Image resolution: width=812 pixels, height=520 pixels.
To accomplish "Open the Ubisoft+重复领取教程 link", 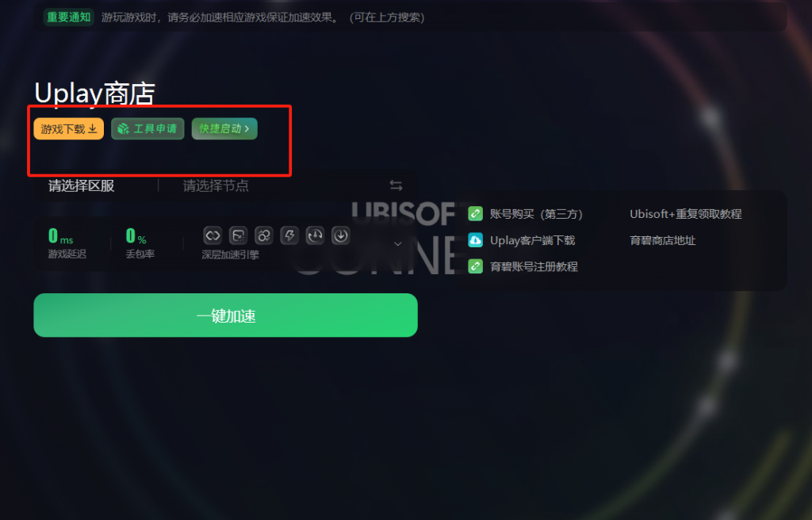I will coord(686,214).
